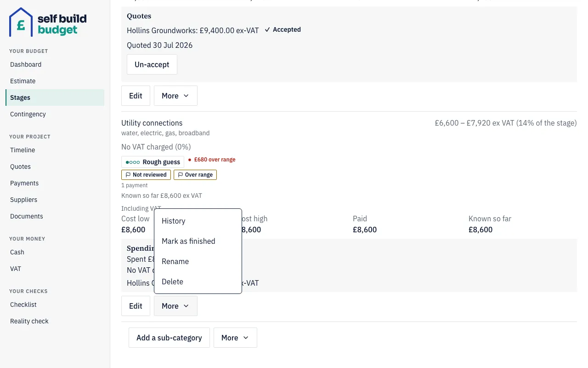Open Reality check in the sidebar

tap(55, 321)
